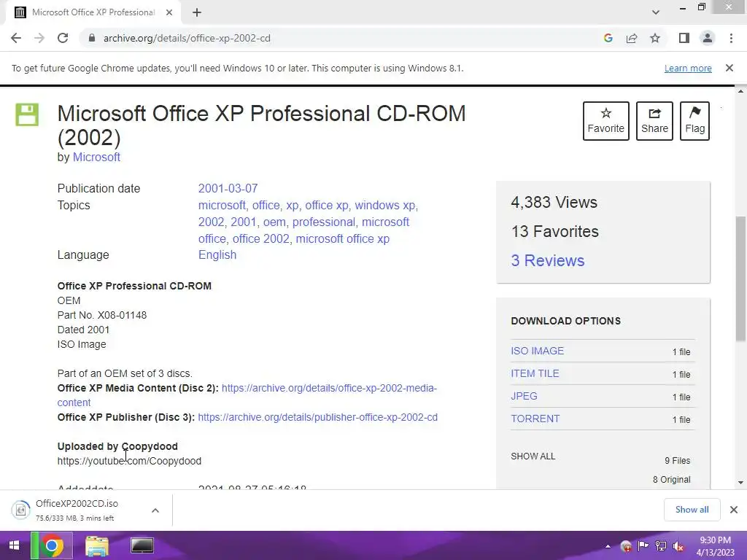Close the downloads bar
747x560 pixels.
coord(734,510)
